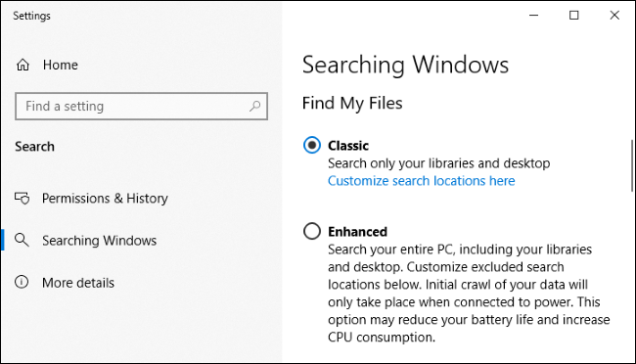Click the magnifier icon in Find a setting

pos(254,107)
